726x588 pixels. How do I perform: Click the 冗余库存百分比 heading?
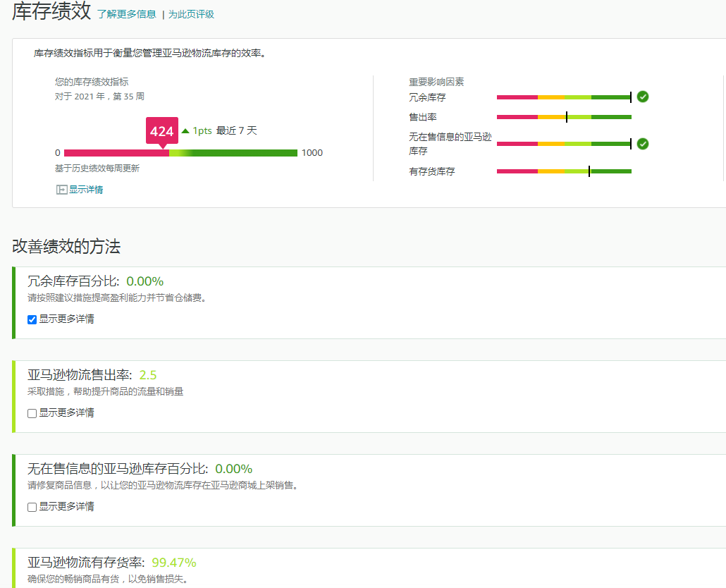(73, 281)
